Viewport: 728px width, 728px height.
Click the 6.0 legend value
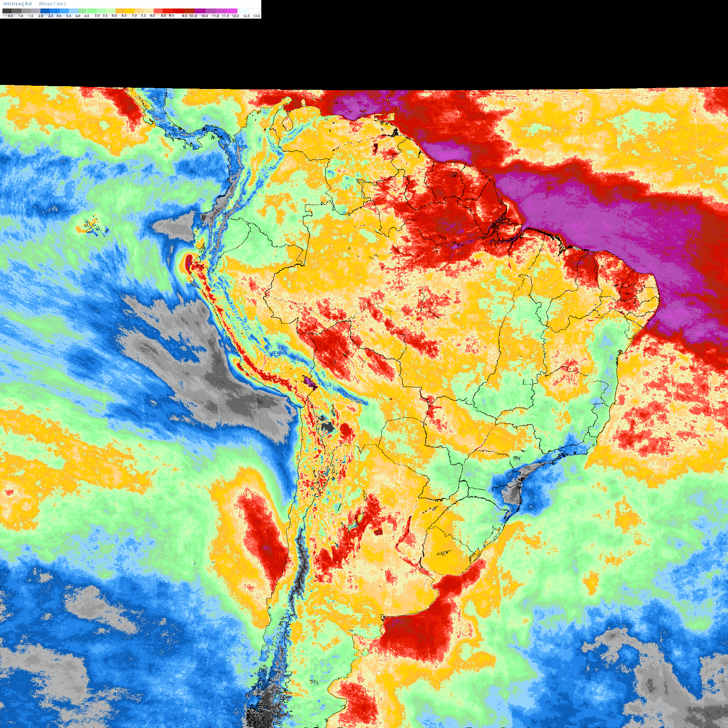[114, 15]
